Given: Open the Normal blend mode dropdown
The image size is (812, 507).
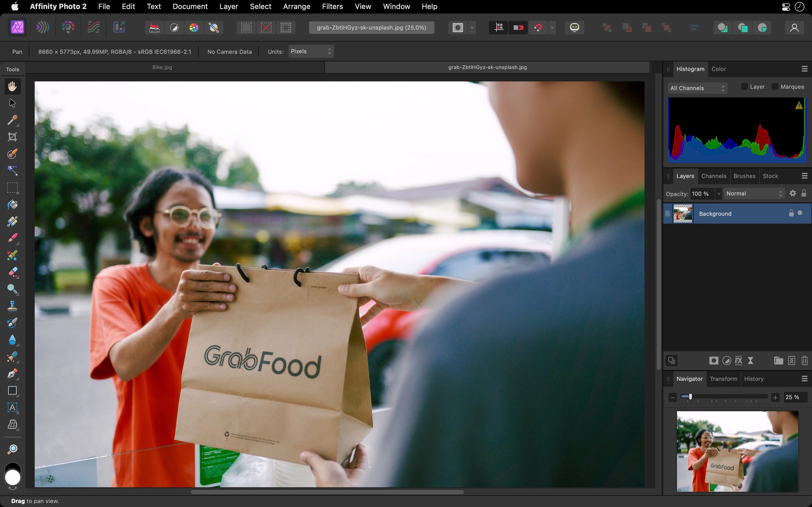Looking at the screenshot, I should [x=754, y=194].
